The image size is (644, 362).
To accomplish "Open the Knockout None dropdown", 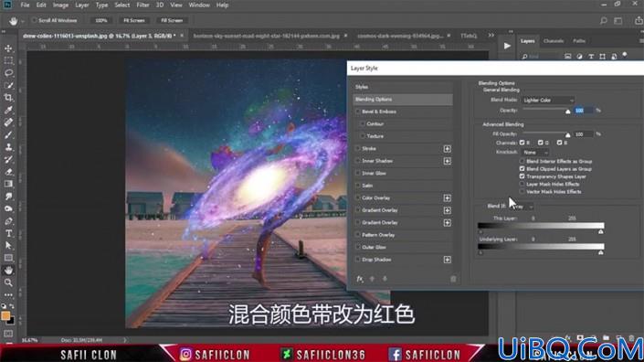I will (535, 153).
